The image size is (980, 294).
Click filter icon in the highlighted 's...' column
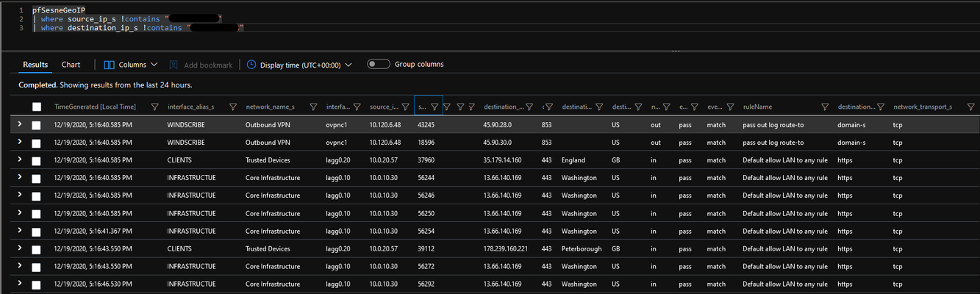pyautogui.click(x=434, y=107)
